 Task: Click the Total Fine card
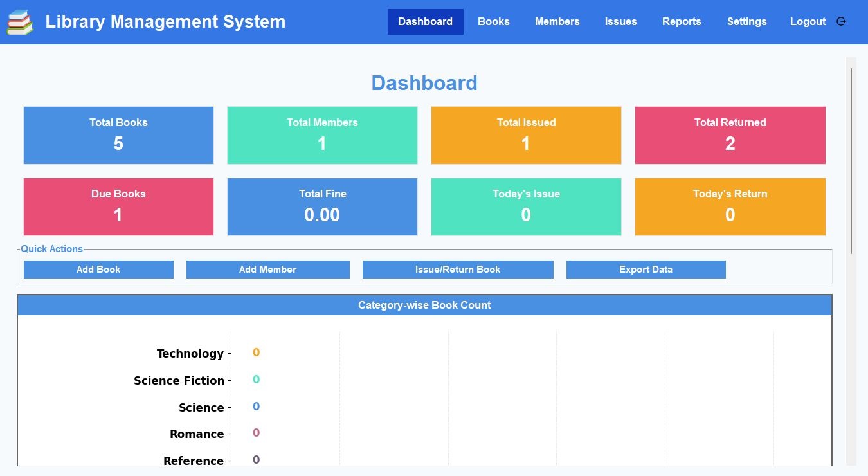click(x=322, y=206)
